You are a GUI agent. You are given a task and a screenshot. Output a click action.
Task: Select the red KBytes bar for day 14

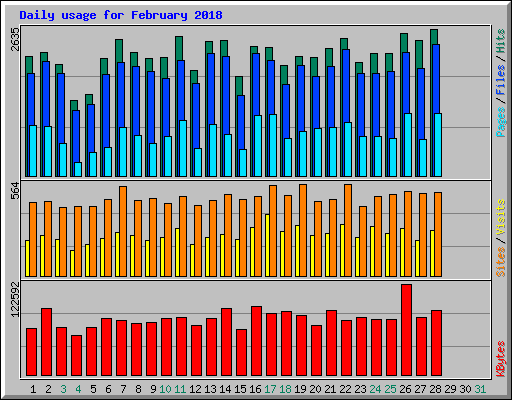coord(226,342)
